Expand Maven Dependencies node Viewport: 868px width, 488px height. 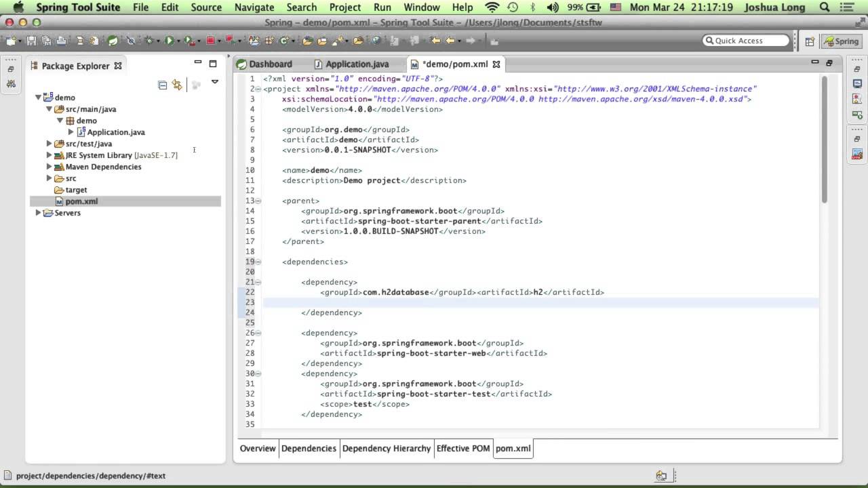50,167
